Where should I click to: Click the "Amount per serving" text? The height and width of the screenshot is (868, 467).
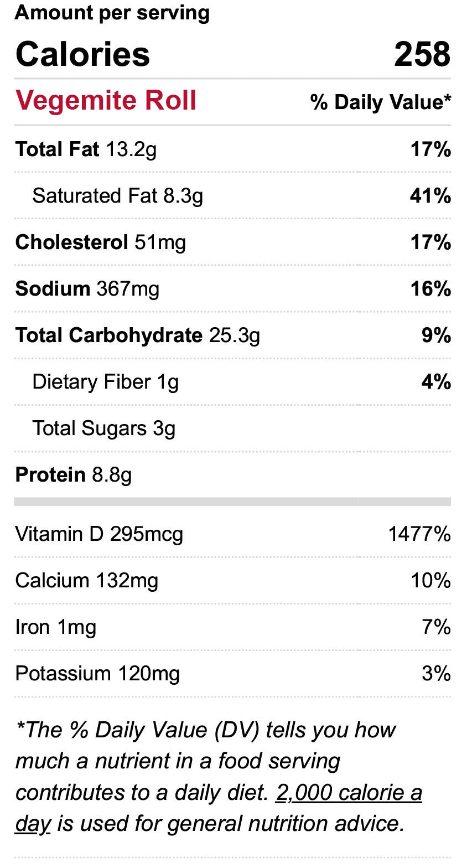(x=112, y=13)
